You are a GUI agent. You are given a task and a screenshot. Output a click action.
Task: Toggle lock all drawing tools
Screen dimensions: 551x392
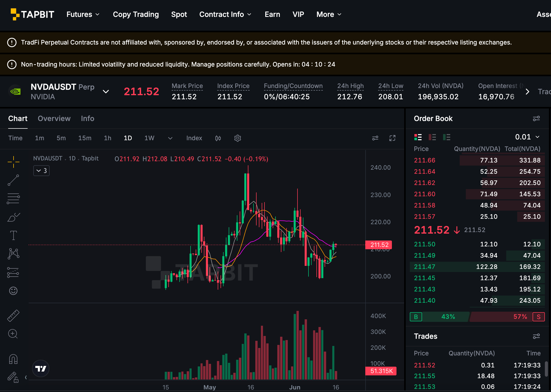click(x=13, y=377)
